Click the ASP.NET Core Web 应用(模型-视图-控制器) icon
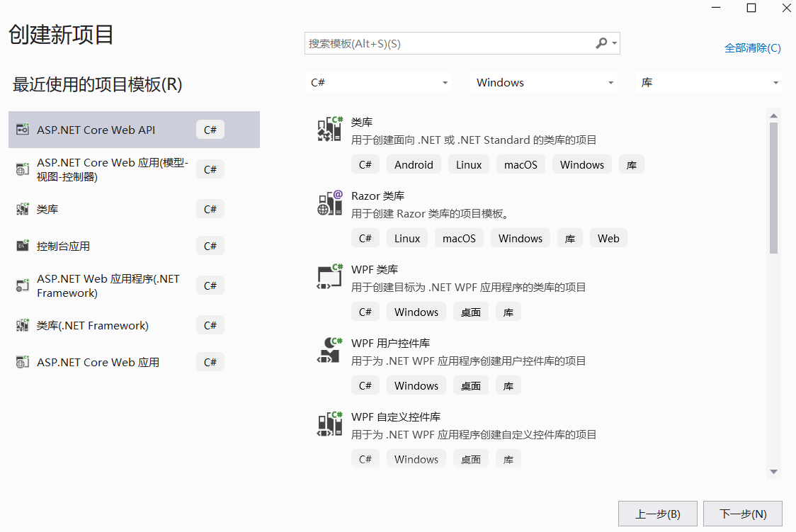The image size is (796, 532). (x=23, y=169)
